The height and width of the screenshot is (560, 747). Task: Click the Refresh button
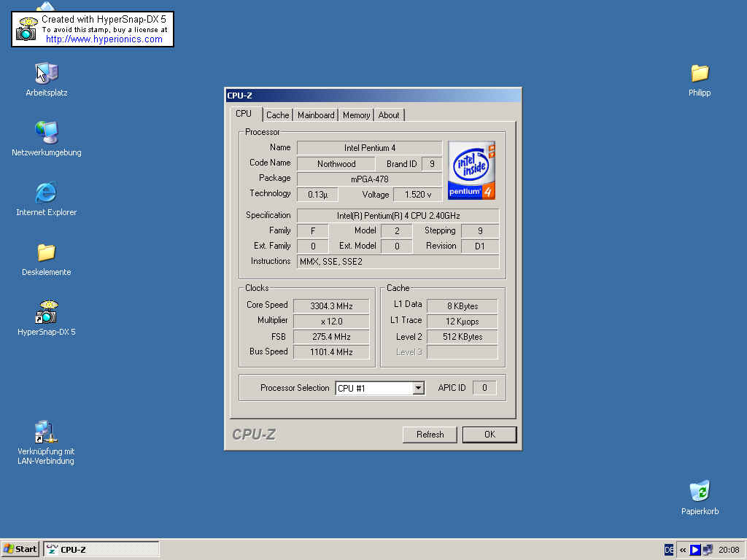pos(430,435)
